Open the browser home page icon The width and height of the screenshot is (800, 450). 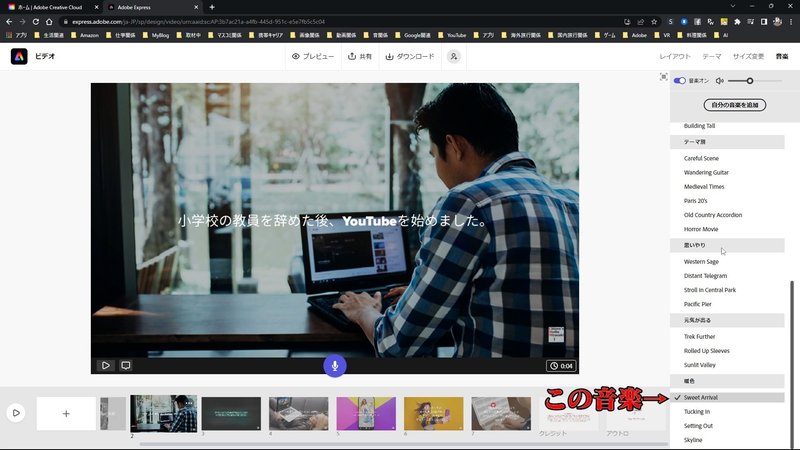point(49,21)
